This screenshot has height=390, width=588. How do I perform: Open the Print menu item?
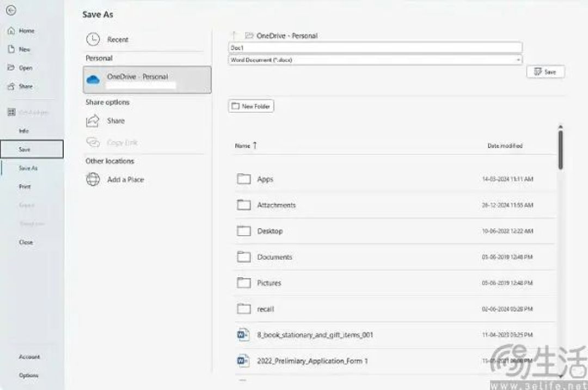coord(24,186)
